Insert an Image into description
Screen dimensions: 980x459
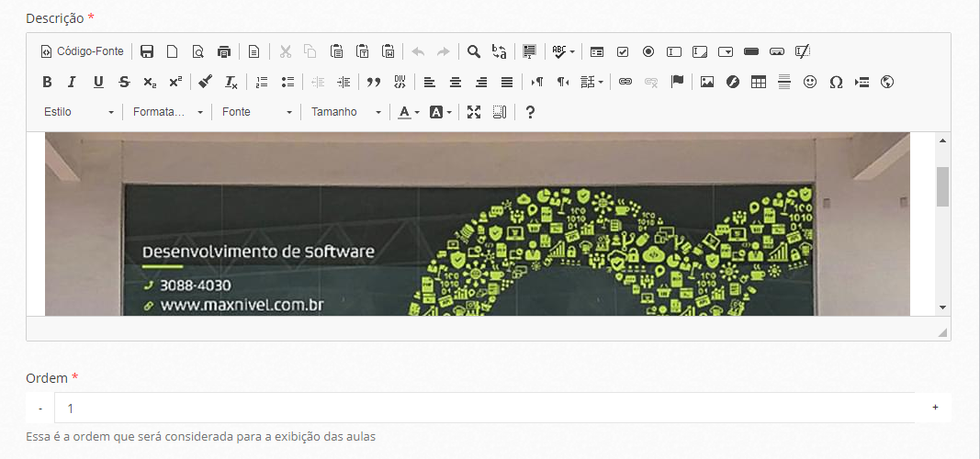pos(707,82)
